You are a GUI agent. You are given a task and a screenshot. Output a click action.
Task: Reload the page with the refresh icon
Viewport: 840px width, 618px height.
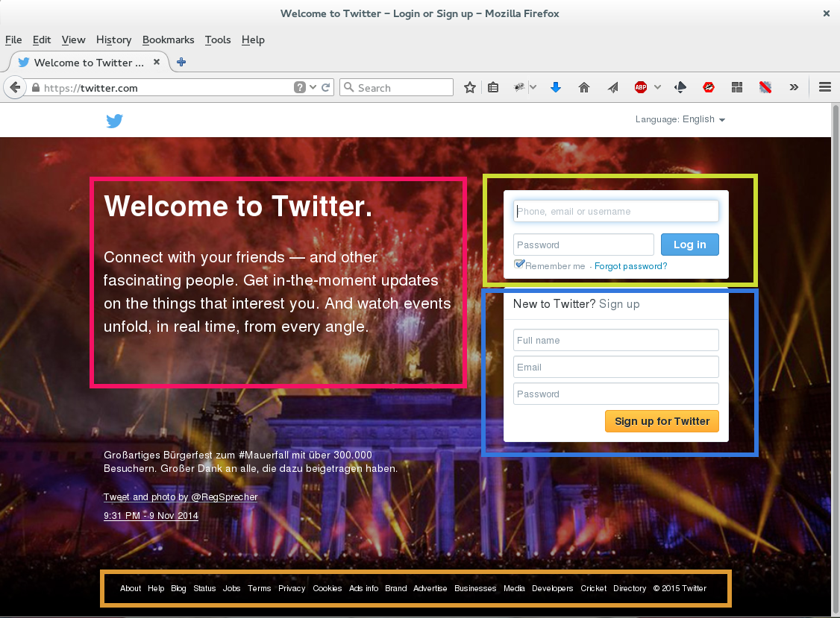(326, 87)
